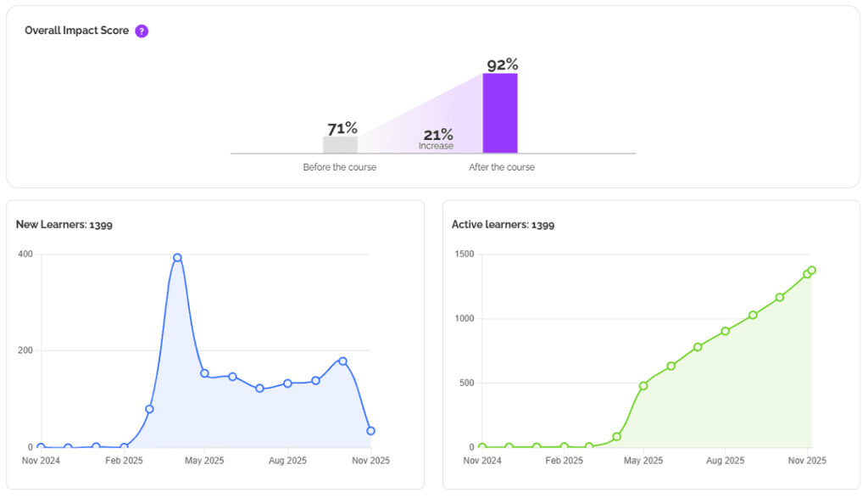Click the highest point on Active learners chart
868x498 pixels.
812,271
